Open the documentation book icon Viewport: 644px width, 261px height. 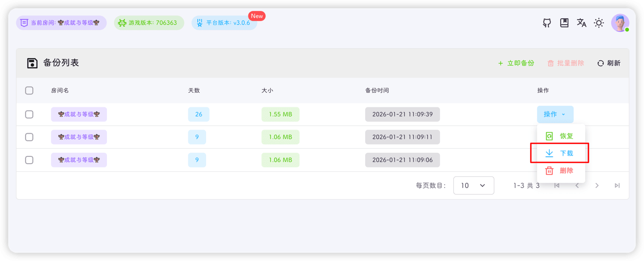[x=564, y=23]
